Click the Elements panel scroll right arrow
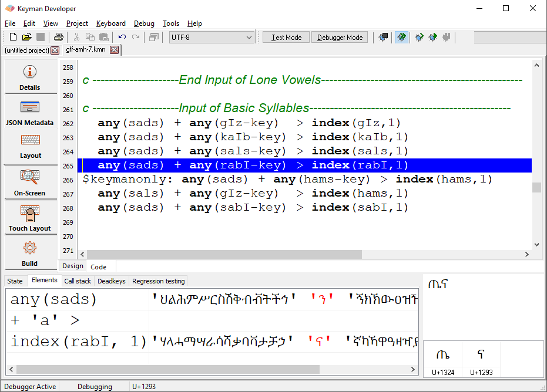The image size is (547, 392). click(x=412, y=369)
